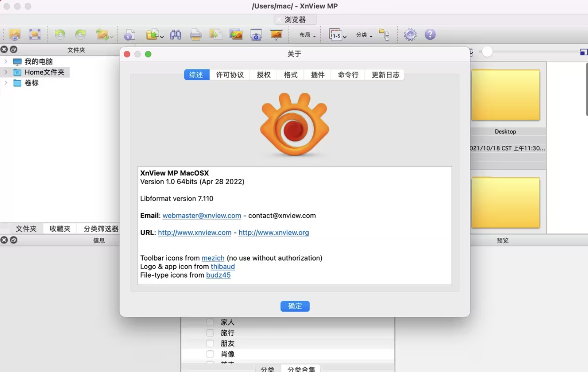Open the batch convert toolbar icon
This screenshot has width=588, height=372.
(216, 34)
